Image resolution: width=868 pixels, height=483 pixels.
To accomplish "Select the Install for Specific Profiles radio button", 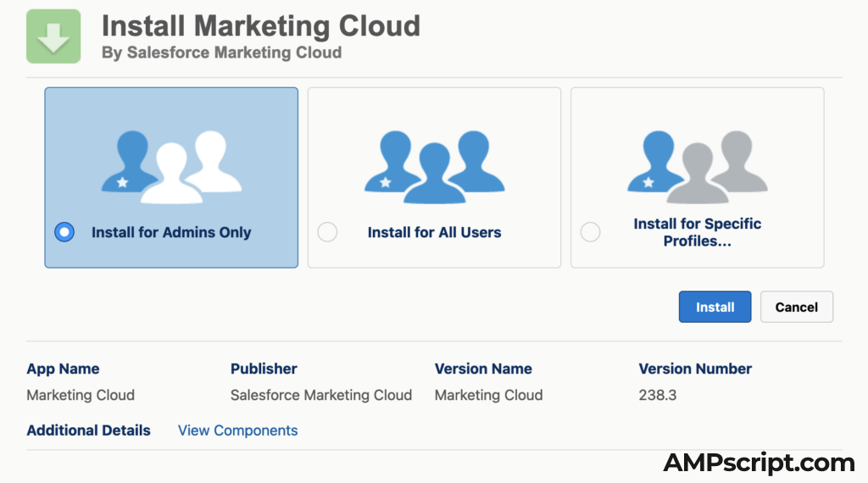I will [x=590, y=232].
